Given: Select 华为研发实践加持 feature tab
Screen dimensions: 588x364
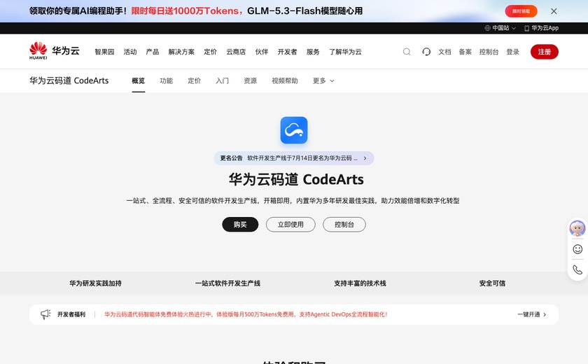Looking at the screenshot, I should [95, 283].
